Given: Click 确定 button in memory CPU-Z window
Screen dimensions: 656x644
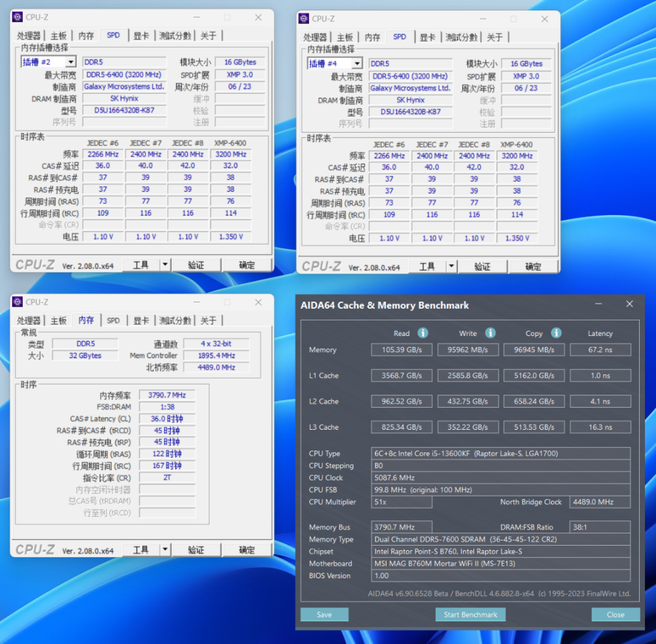Looking at the screenshot, I should coord(247,550).
